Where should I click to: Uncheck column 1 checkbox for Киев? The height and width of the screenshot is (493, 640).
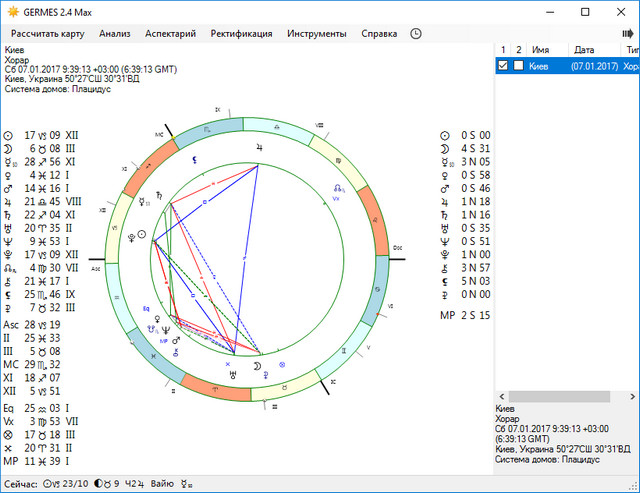504,66
